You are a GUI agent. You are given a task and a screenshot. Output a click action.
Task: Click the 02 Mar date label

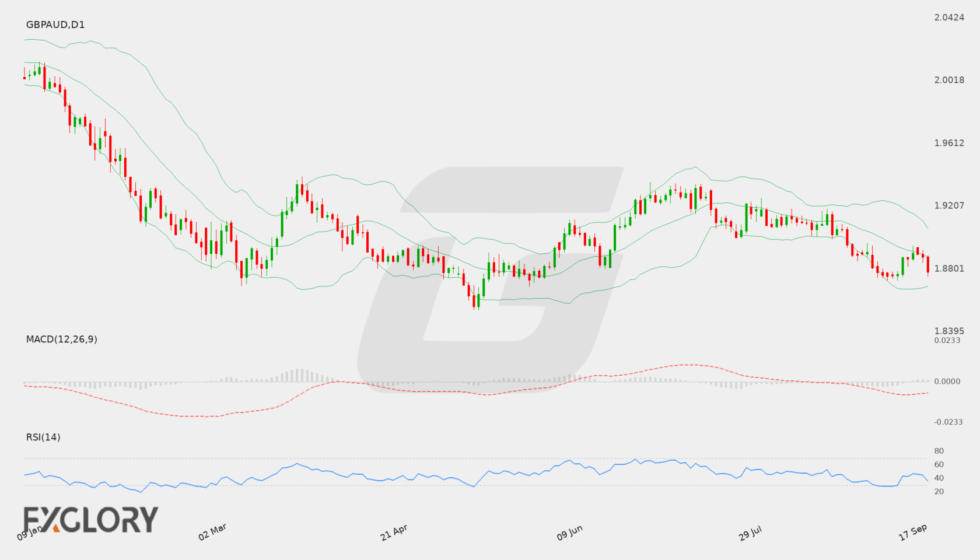point(212,532)
